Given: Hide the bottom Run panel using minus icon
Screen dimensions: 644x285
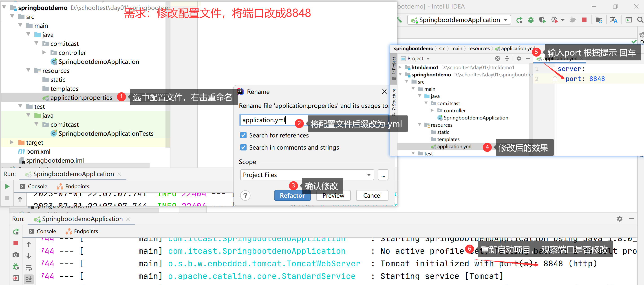Looking at the screenshot, I should coord(631,219).
